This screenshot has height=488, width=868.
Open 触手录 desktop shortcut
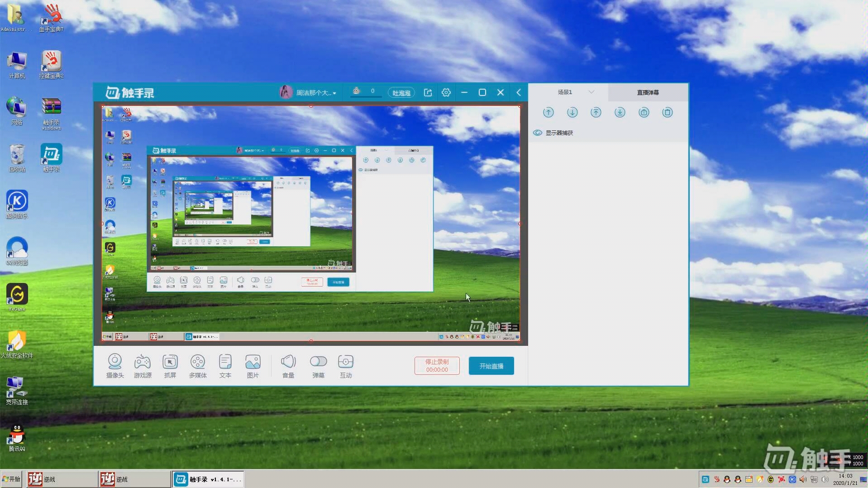click(x=51, y=158)
